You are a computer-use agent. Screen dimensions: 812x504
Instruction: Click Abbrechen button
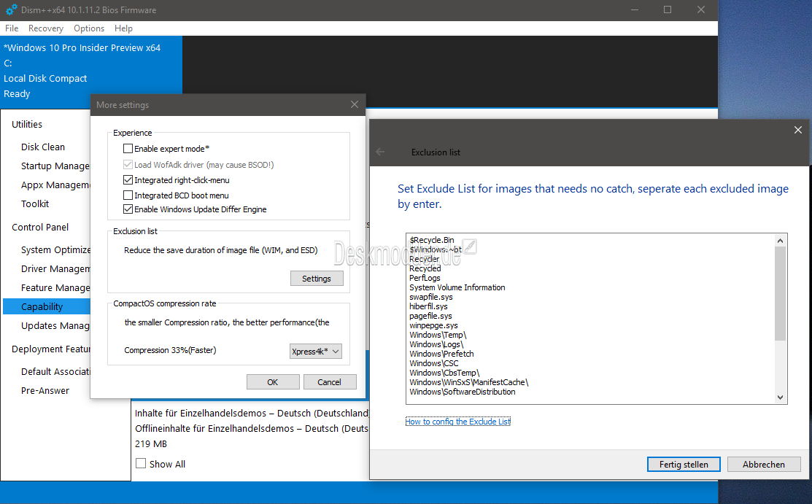764,465
